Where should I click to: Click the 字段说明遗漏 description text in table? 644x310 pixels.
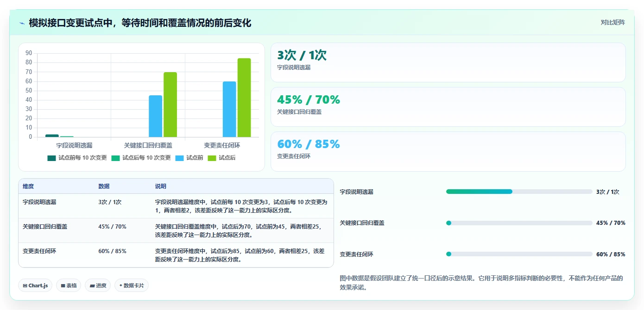tap(241, 206)
